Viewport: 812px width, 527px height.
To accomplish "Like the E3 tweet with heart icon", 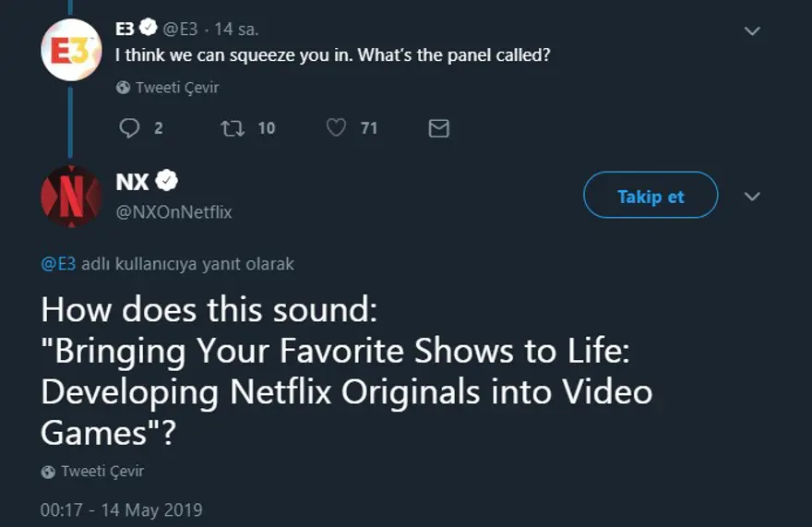I will coord(337,128).
